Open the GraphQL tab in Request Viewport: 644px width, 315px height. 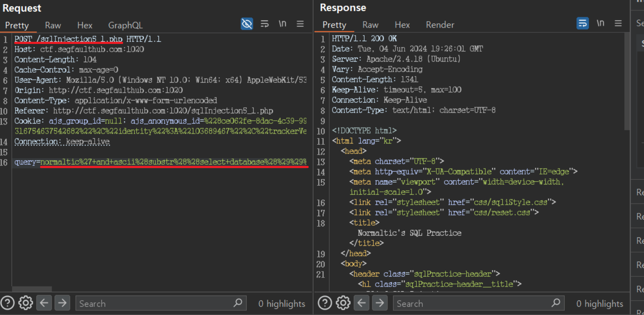point(125,25)
